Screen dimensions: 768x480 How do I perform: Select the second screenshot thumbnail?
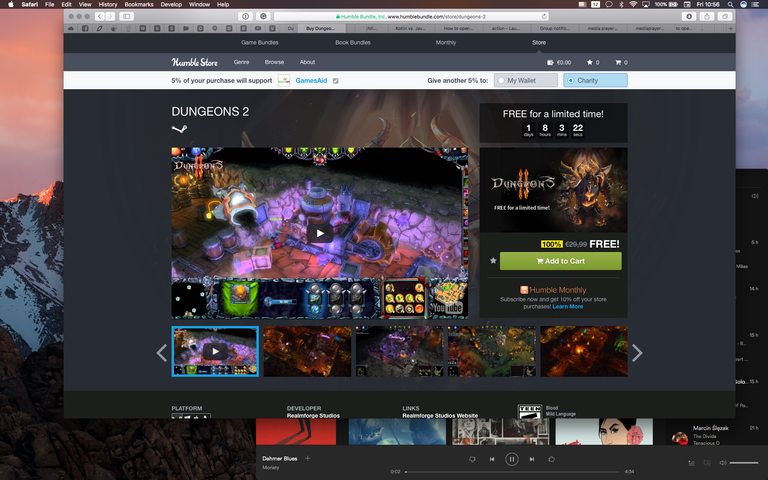pos(307,352)
